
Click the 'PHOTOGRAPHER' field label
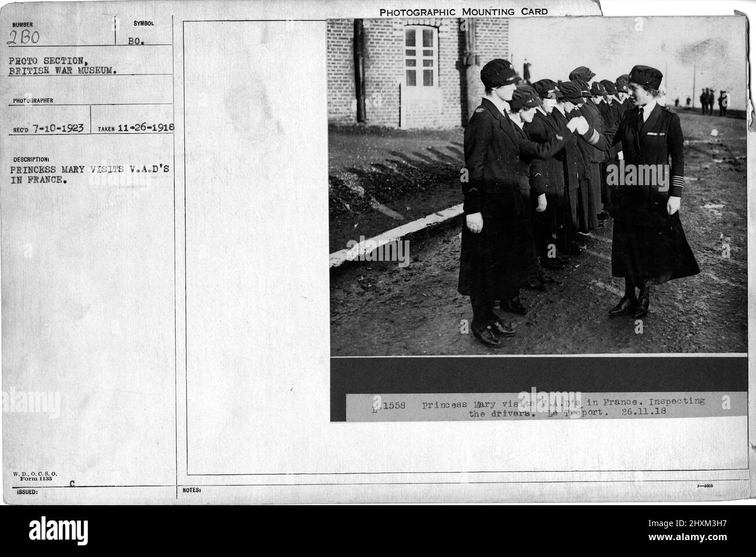point(33,101)
